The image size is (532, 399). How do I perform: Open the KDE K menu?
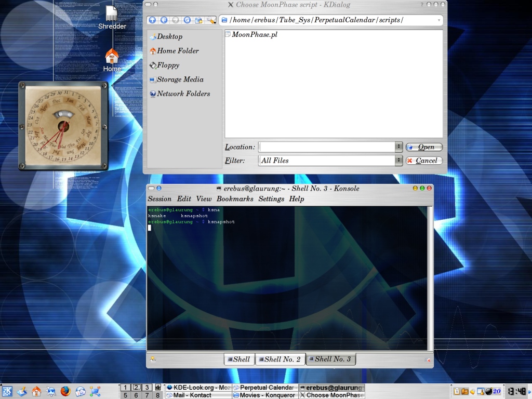(x=7, y=391)
